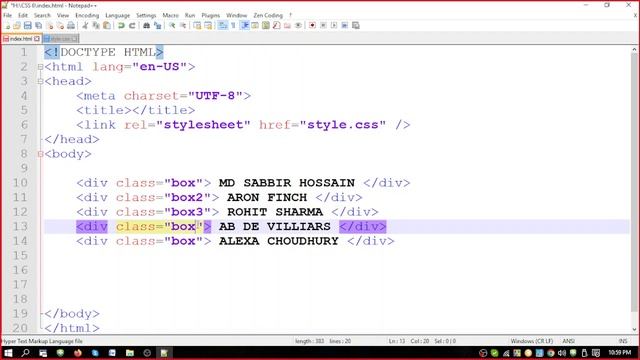Toggle synchronized vertical scrolling
The height and width of the screenshot is (360, 640).
198,25
